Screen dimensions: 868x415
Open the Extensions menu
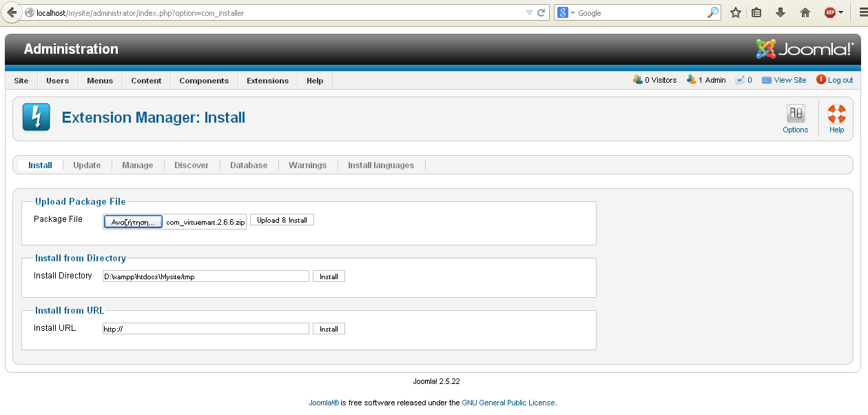pyautogui.click(x=268, y=81)
